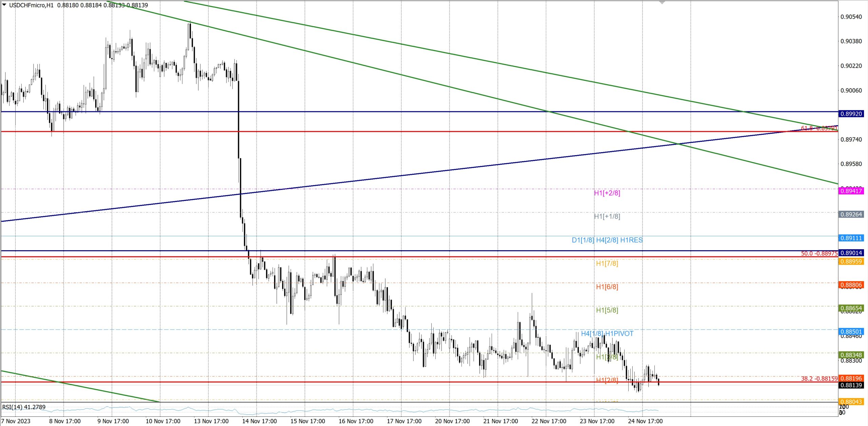Click the gray chart shift triangle marker
Screen dimensions: 868x426
[662, 2]
